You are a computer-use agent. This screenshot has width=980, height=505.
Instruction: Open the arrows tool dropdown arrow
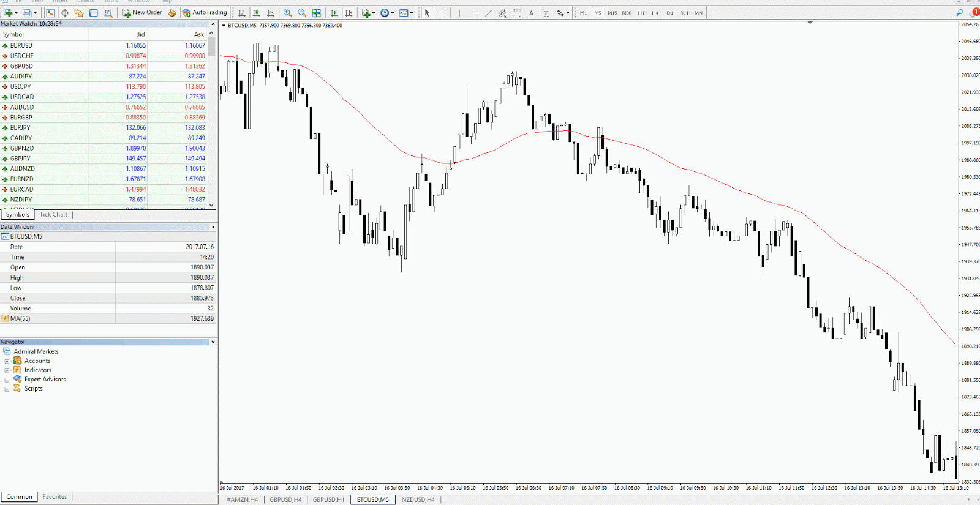pyautogui.click(x=568, y=12)
